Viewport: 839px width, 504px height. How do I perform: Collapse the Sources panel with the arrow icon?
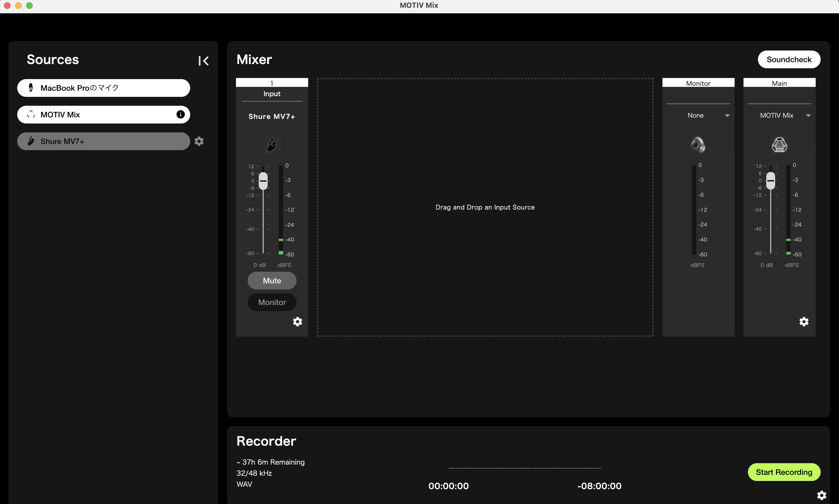204,61
